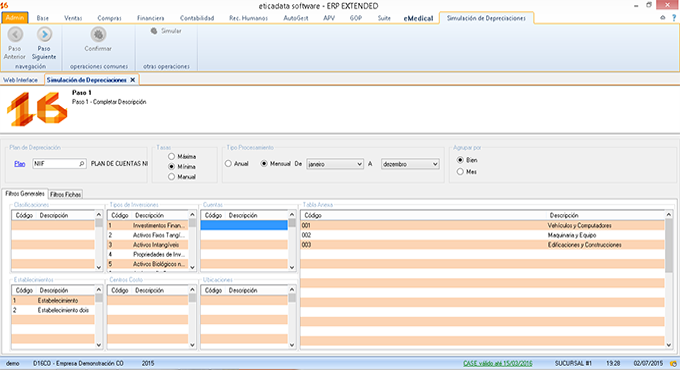Select Estabelecimiento row 1
Screen dimensions: 680x370
53,300
